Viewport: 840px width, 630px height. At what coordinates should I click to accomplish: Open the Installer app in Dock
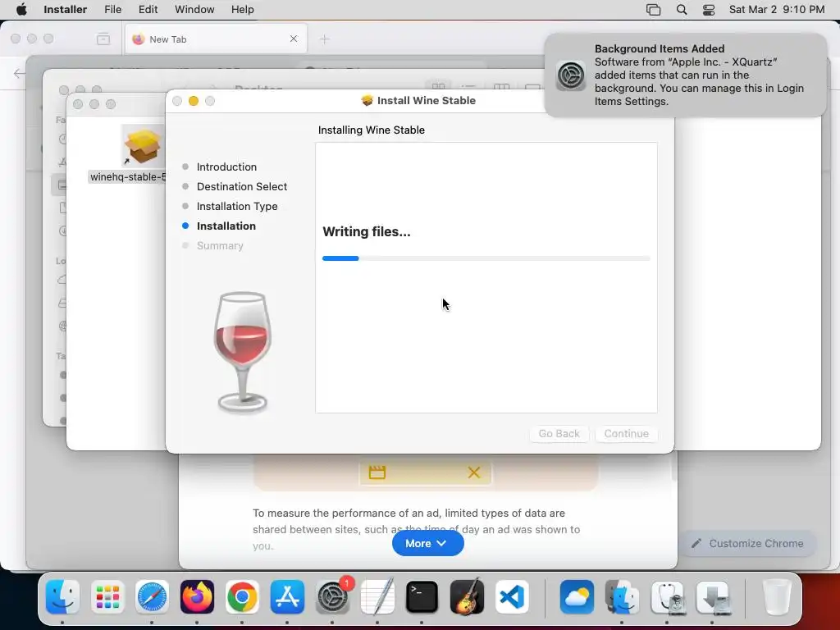[x=712, y=597]
